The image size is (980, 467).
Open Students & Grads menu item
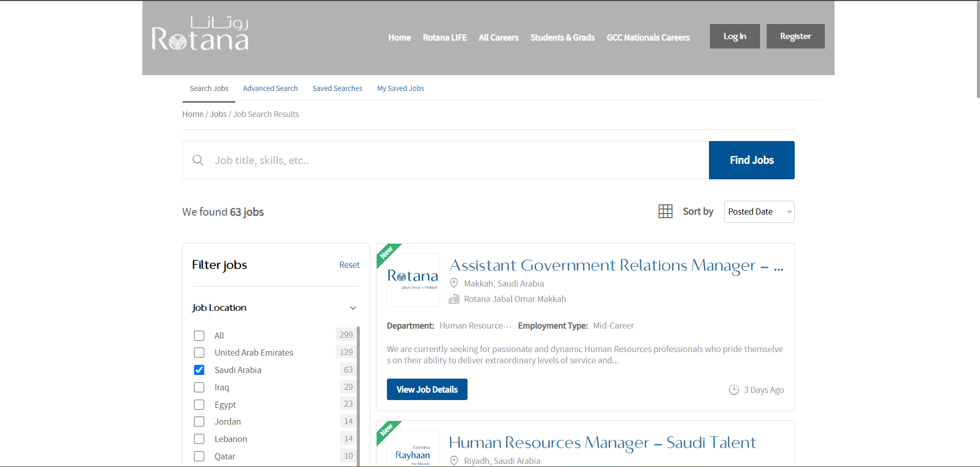562,37
